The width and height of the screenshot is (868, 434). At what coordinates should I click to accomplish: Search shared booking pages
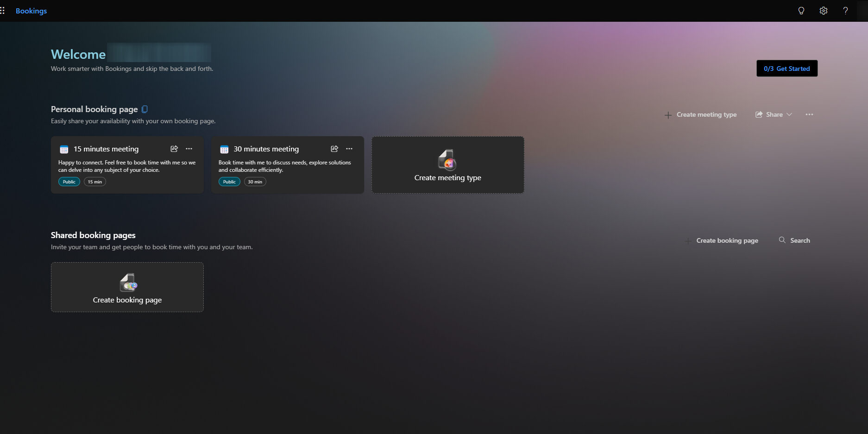[795, 240]
